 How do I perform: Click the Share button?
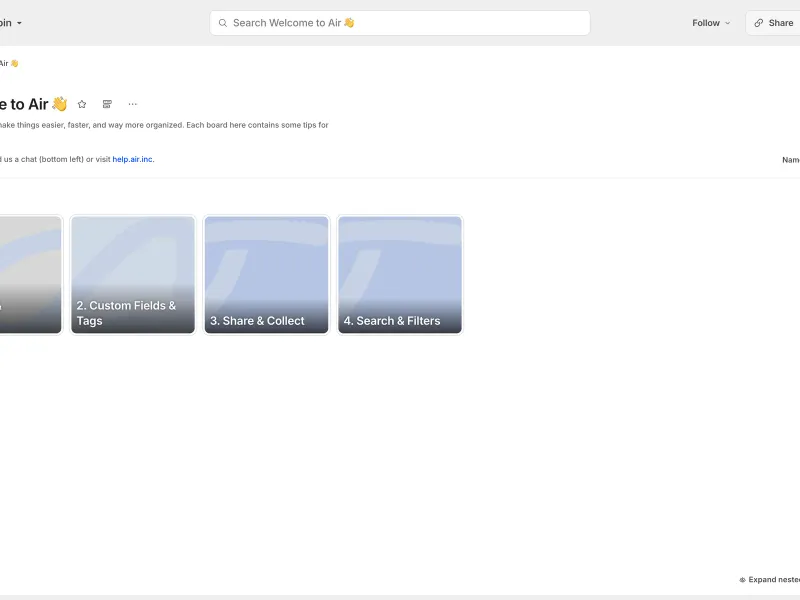(x=773, y=23)
